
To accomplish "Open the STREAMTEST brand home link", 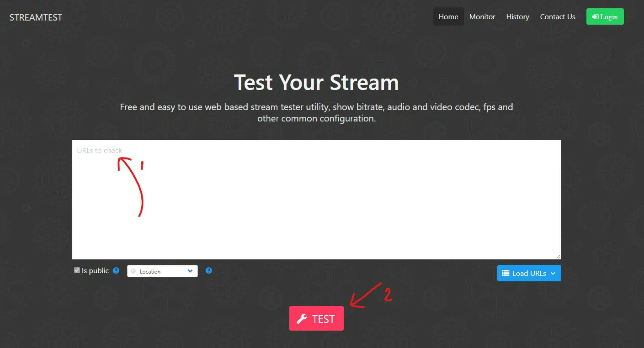I will pyautogui.click(x=36, y=17).
